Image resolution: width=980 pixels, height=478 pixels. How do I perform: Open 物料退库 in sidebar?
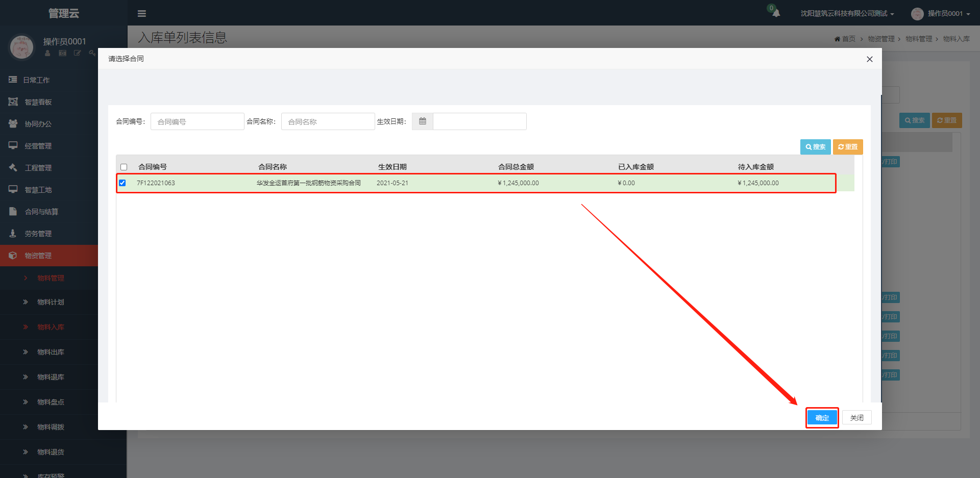coord(51,377)
